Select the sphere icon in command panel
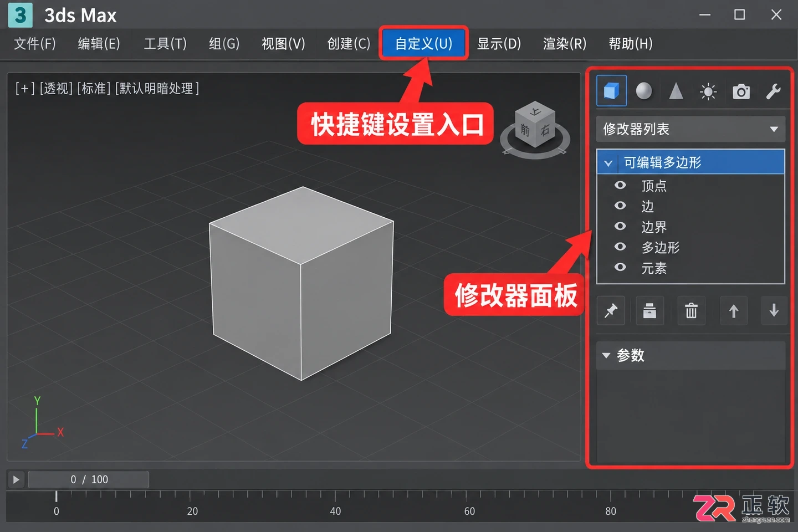 pos(643,91)
